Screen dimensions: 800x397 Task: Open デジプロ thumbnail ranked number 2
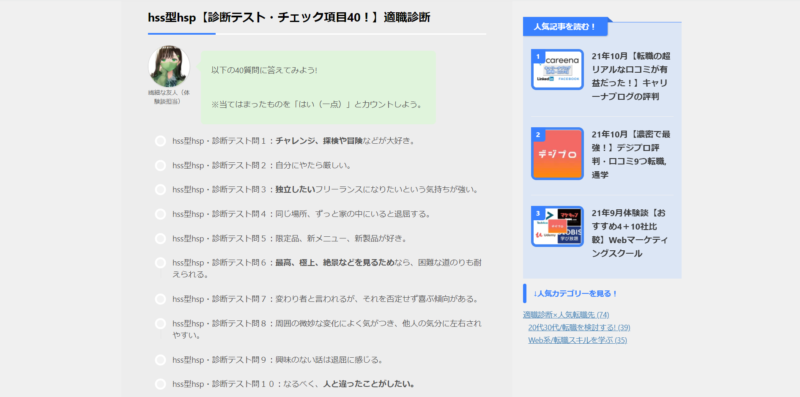[x=557, y=154]
